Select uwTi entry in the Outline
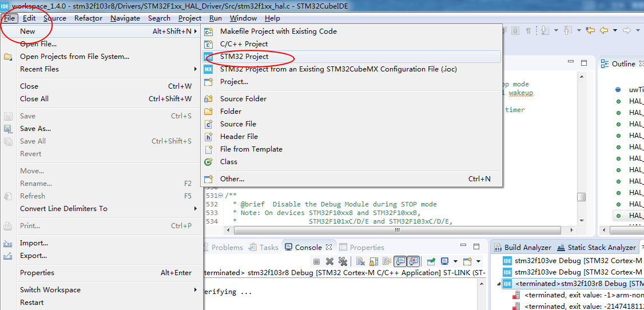644x310 pixels. 636,89
